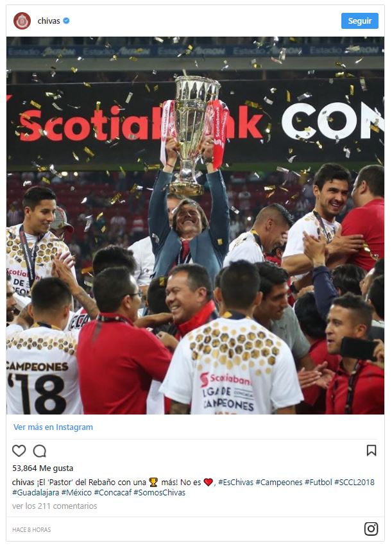Click Ver más en Instagram link

pos(53,427)
